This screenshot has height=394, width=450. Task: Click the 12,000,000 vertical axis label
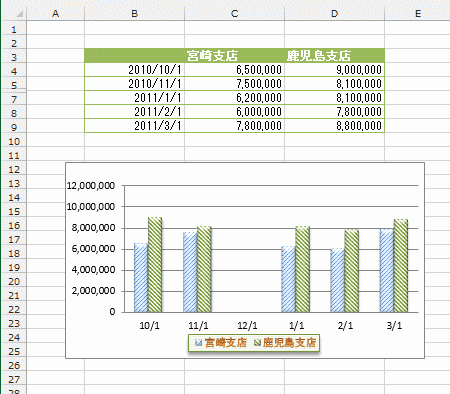[91, 186]
